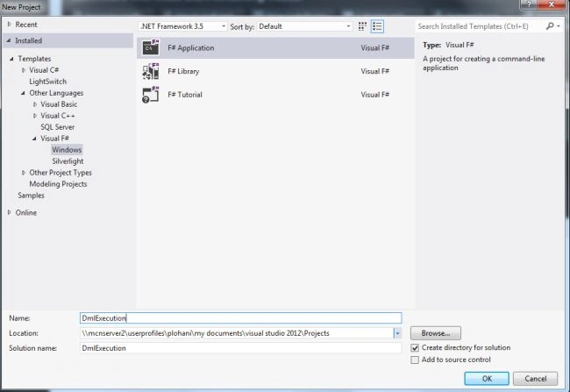Collapse the Installed section
Viewport: 570px width, 392px height.
[x=9, y=40]
